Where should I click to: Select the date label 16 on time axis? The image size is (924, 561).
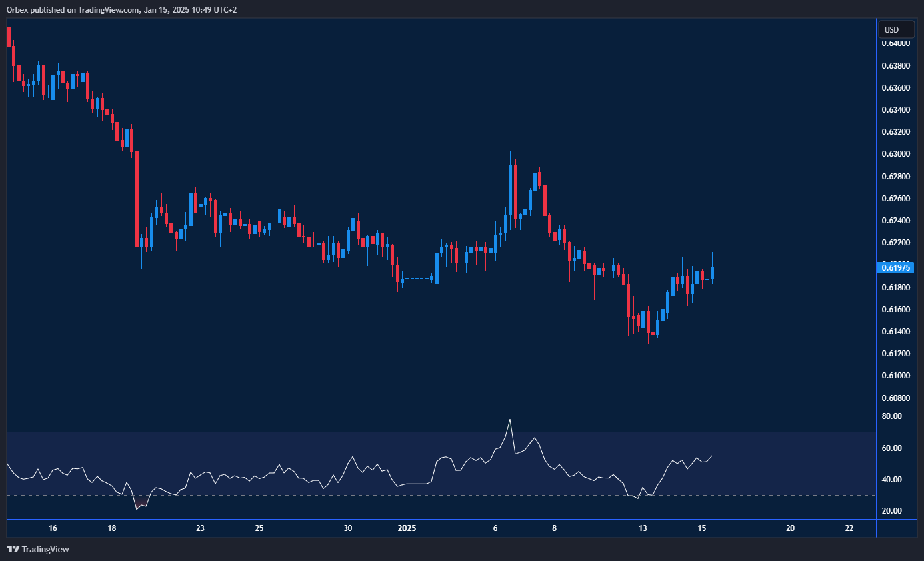click(x=53, y=528)
